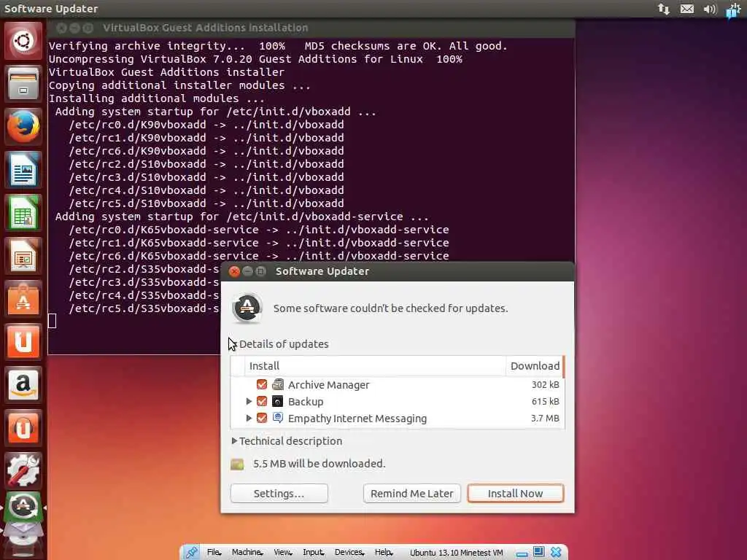Open the View menu in VirtualBox toolbar

pyautogui.click(x=282, y=553)
